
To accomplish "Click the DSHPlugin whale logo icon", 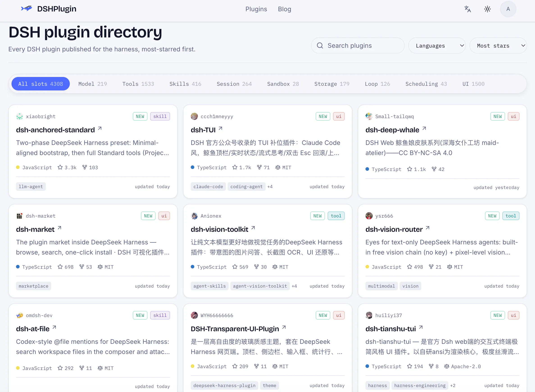I will tap(26, 9).
